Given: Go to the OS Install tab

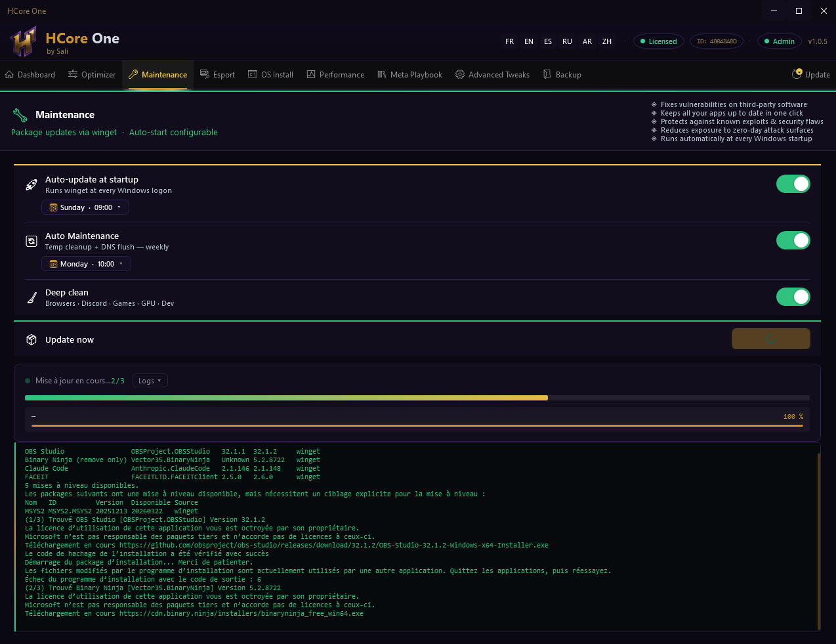Looking at the screenshot, I should 270,75.
